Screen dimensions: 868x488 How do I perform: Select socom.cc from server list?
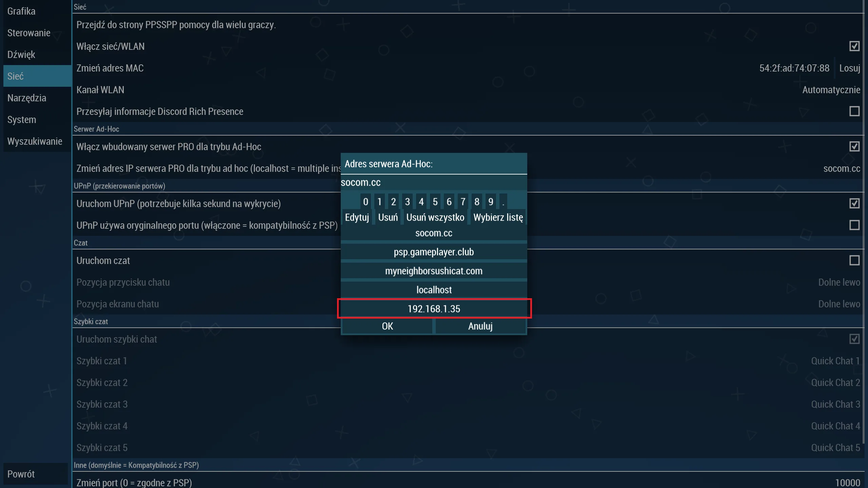point(433,232)
